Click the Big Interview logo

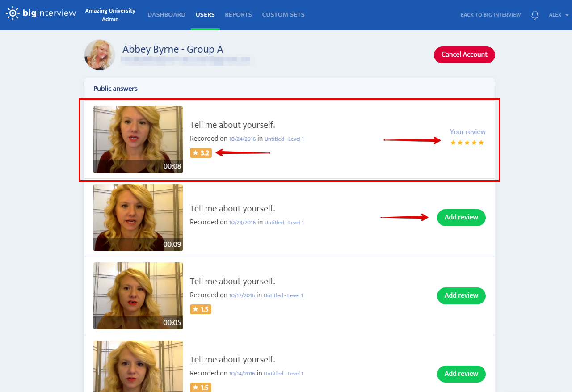coord(41,13)
